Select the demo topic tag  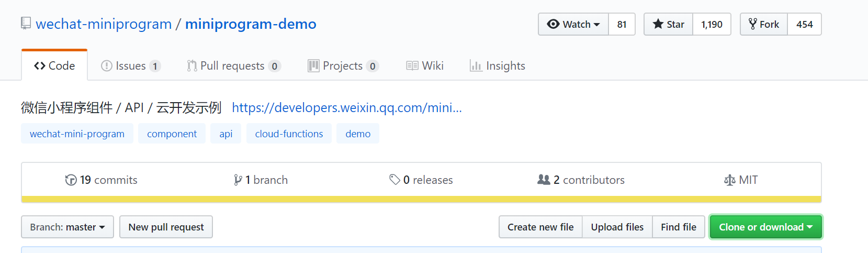click(x=358, y=134)
